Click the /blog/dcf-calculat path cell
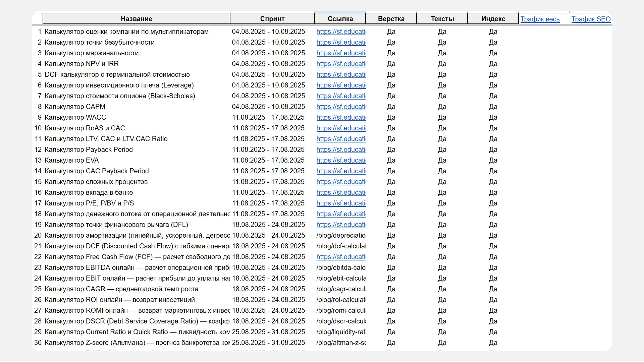The image size is (644, 362). [341, 246]
